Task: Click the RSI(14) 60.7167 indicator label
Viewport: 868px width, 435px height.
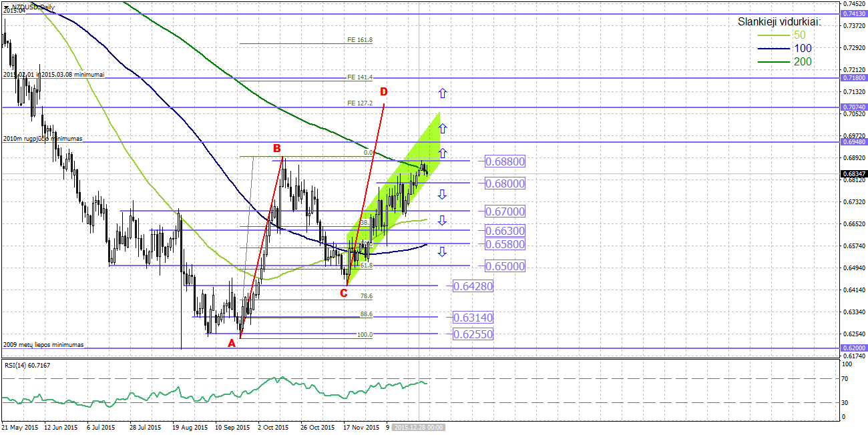Action: click(x=27, y=365)
